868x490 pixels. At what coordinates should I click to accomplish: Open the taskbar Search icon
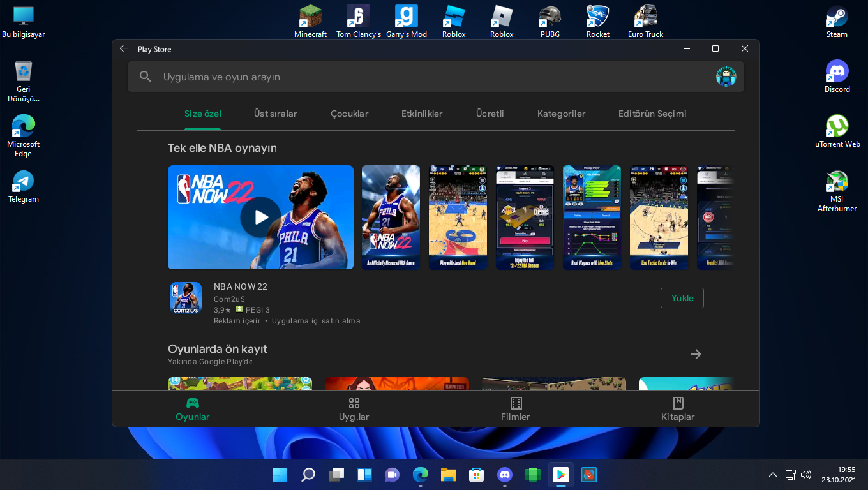coord(308,475)
